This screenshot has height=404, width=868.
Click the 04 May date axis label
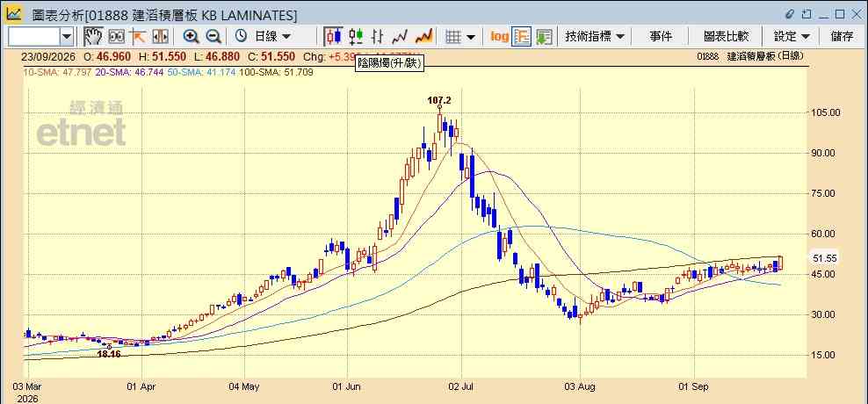[244, 386]
